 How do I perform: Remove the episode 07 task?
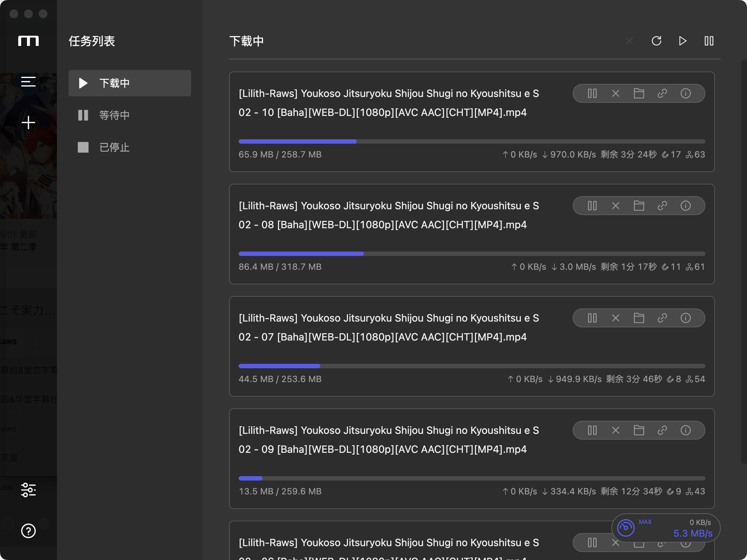pyautogui.click(x=616, y=318)
